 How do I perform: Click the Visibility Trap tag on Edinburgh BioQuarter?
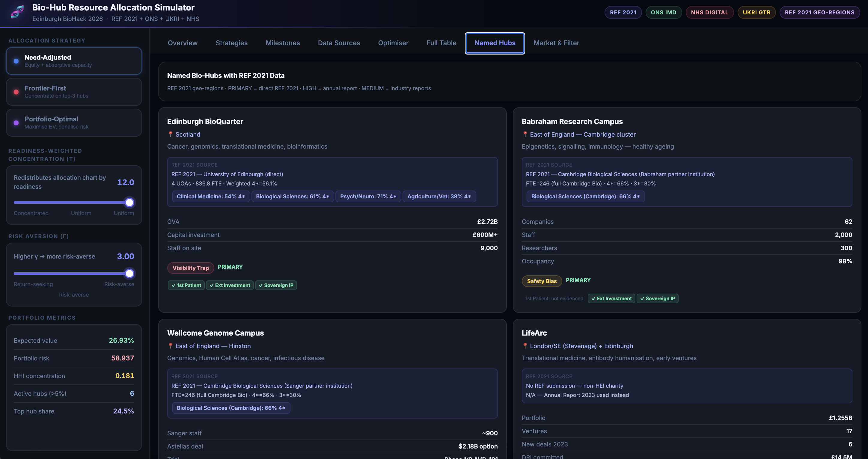pos(190,268)
